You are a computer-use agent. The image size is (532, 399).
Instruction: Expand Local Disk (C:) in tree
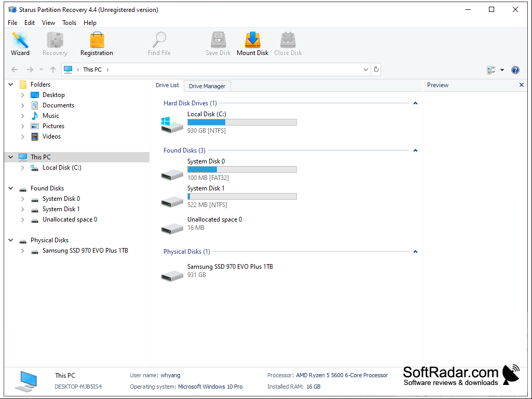[23, 168]
